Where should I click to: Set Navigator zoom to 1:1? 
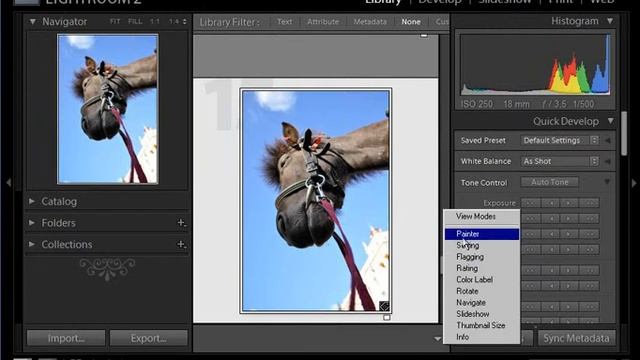click(x=155, y=22)
